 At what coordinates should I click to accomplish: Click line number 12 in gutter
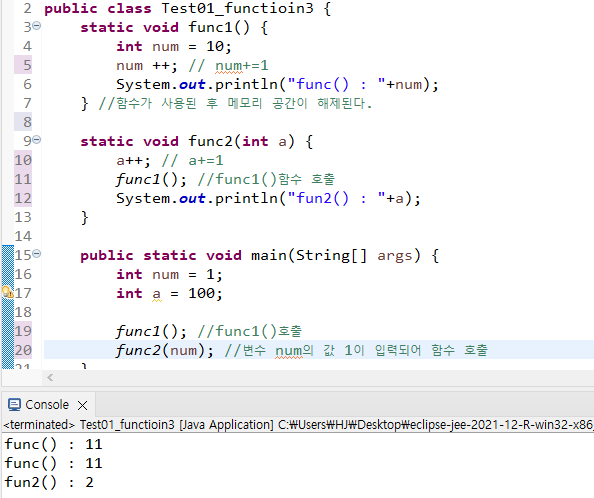(23, 198)
